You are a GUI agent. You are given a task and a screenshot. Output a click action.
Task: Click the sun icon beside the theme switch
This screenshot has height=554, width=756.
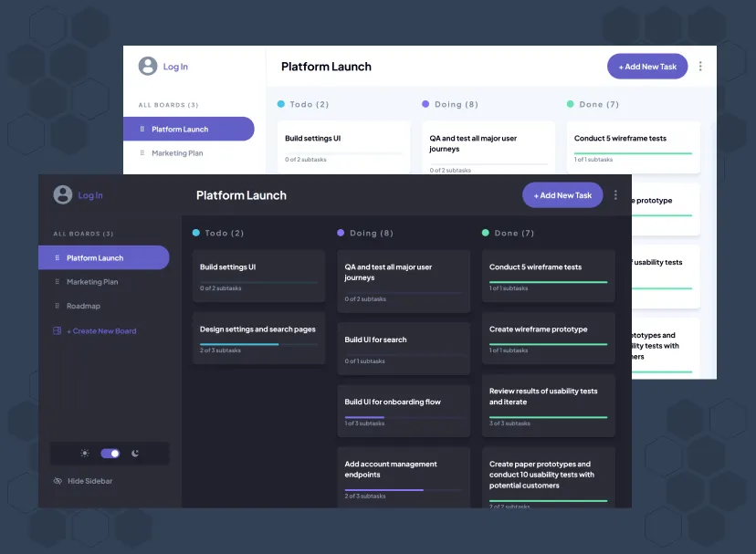pos(85,453)
